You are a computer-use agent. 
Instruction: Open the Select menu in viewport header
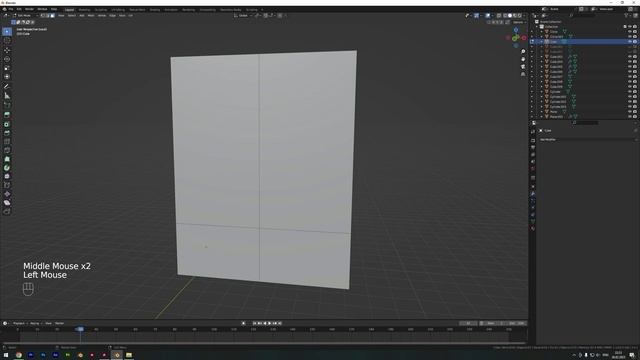(72, 16)
